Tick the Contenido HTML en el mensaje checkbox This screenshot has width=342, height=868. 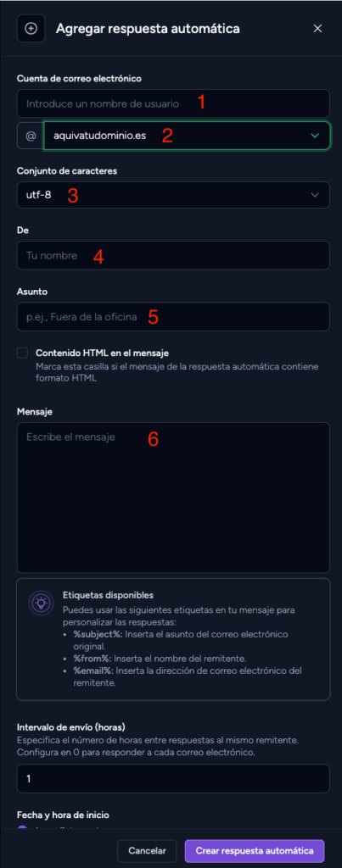point(23,353)
